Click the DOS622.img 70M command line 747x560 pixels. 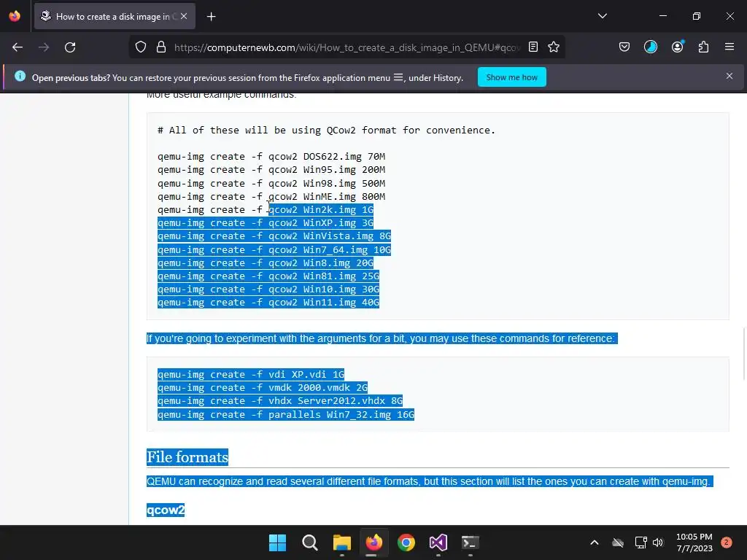[x=271, y=156]
